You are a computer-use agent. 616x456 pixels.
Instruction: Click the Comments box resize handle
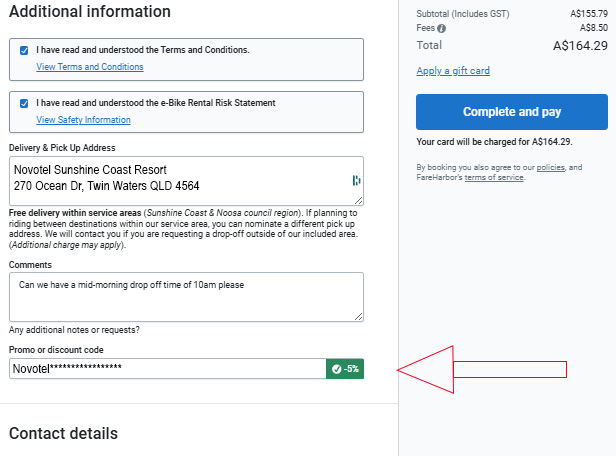359,317
